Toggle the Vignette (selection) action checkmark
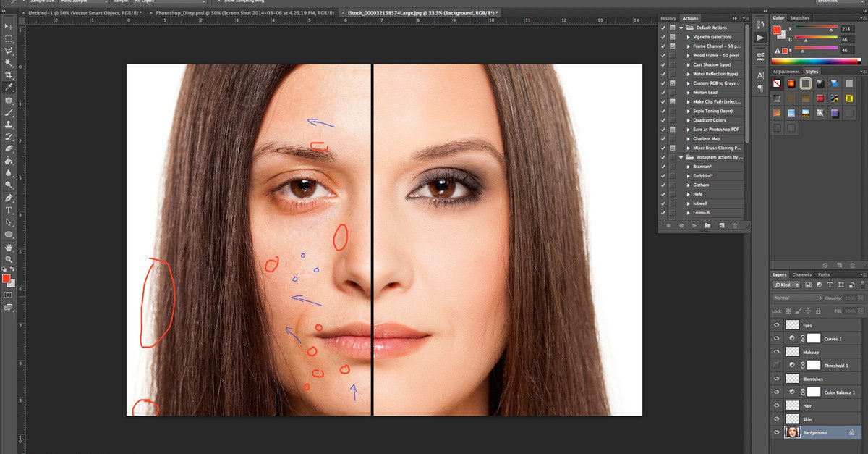Viewport: 868px width, 454px height. tap(663, 36)
